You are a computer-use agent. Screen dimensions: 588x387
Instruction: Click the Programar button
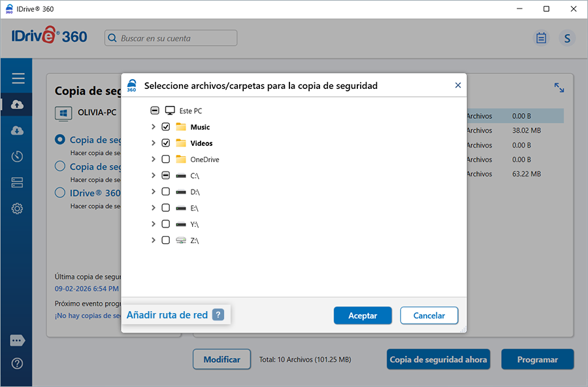(x=538, y=360)
